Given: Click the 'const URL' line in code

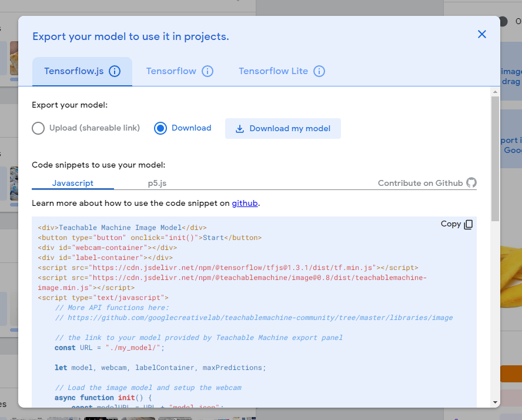Looking at the screenshot, I should pyautogui.click(x=109, y=348).
